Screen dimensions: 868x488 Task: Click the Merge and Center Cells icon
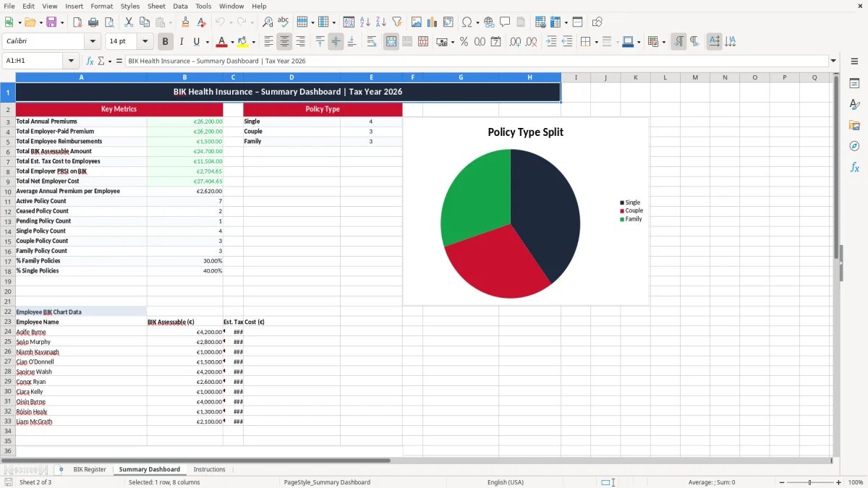click(x=391, y=42)
